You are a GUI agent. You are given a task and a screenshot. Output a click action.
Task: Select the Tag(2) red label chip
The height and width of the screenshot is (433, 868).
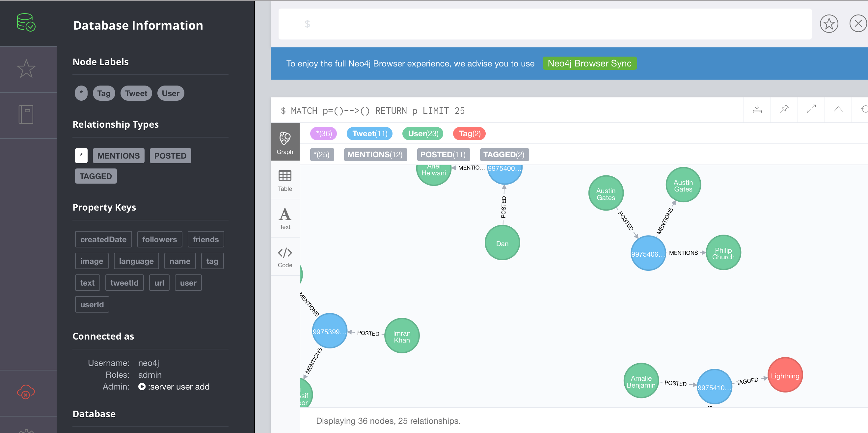[469, 134]
